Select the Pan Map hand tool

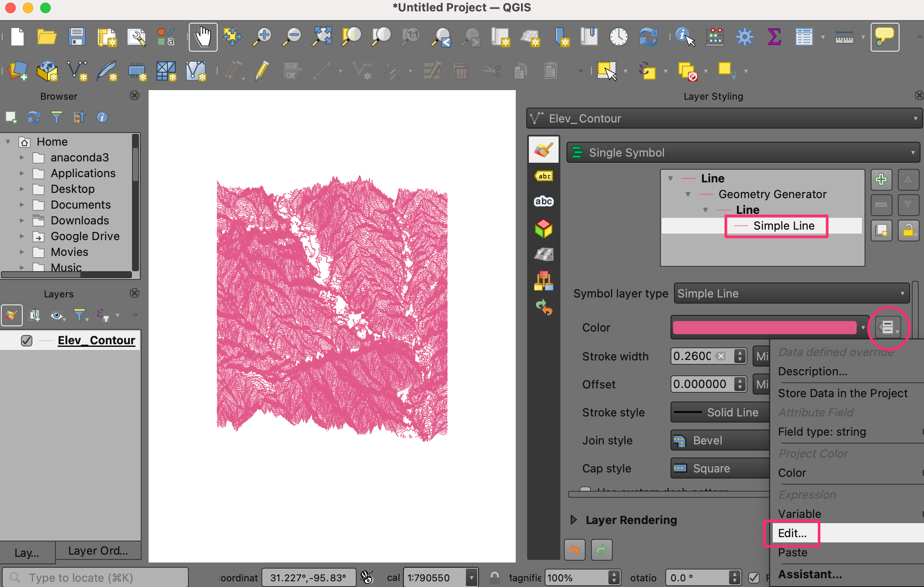tap(203, 37)
